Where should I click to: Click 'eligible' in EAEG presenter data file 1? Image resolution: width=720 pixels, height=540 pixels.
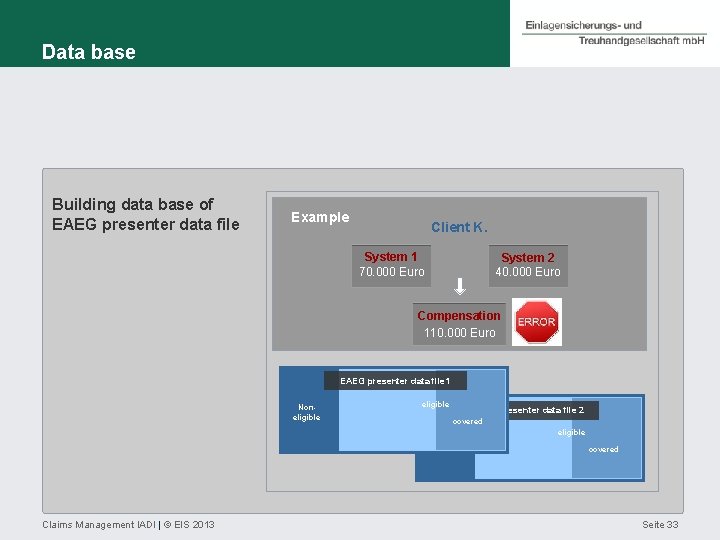click(x=435, y=404)
